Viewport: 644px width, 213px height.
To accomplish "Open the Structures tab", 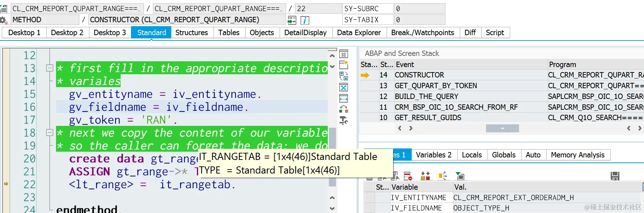I will coord(192,33).
